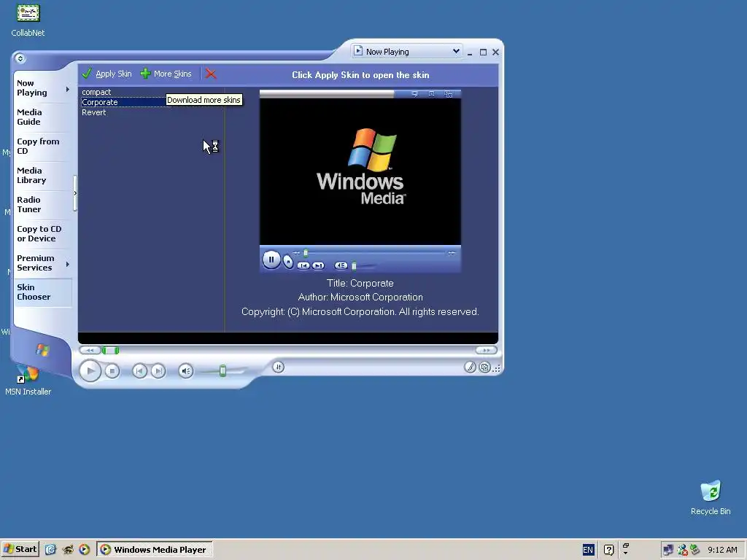This screenshot has height=560, width=747.
Task: Select the Revert skin entry
Action: tap(94, 112)
